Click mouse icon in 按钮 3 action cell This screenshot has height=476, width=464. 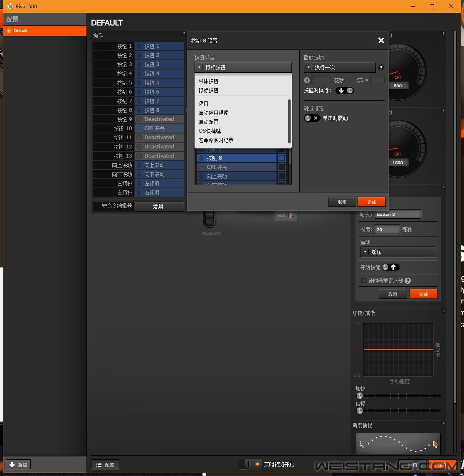click(139, 64)
